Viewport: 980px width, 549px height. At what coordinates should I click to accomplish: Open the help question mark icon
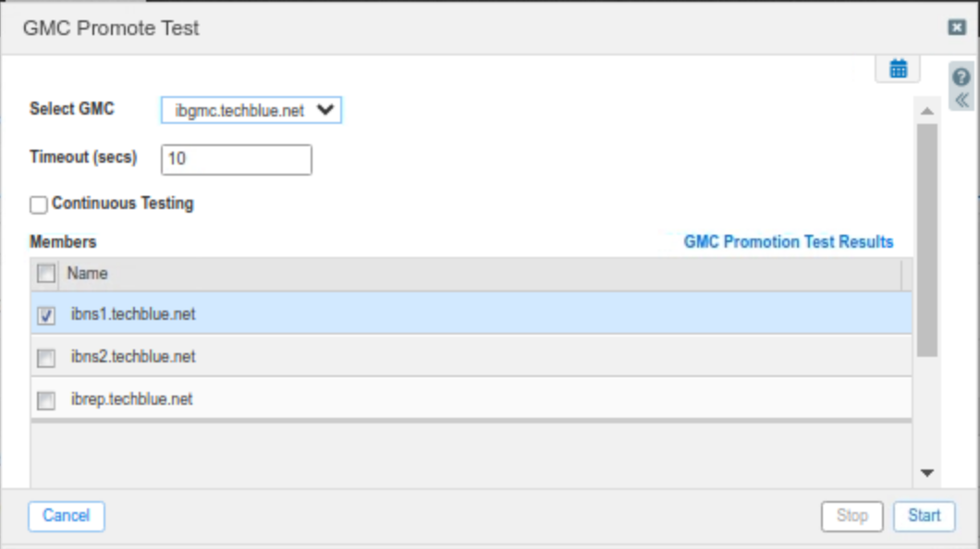[961, 79]
